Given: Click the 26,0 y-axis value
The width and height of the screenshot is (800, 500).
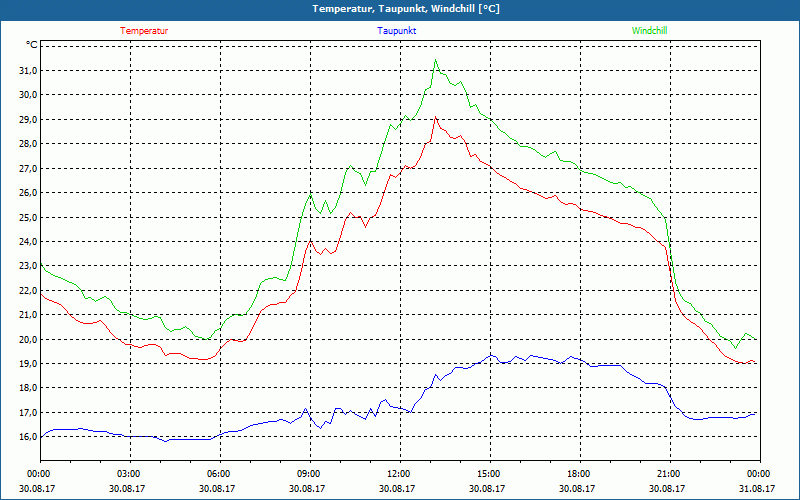Looking at the screenshot, I should tap(28, 193).
